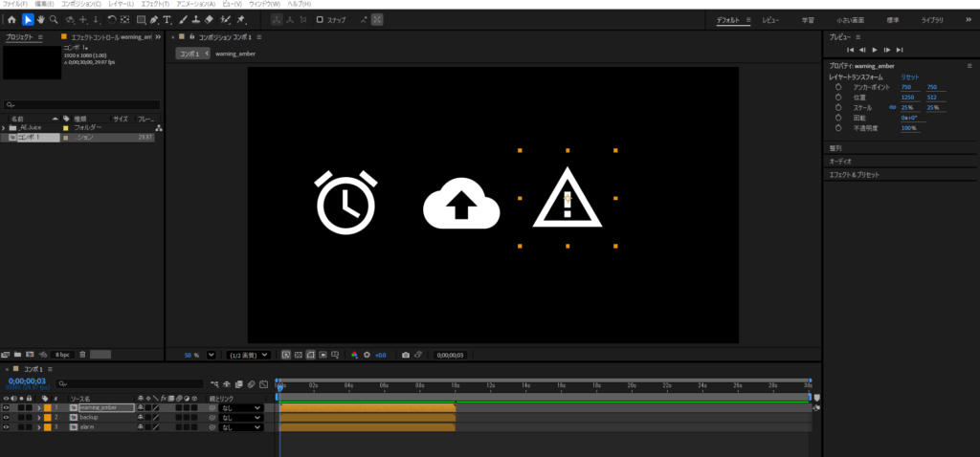Image resolution: width=980 pixels, height=457 pixels.
Task: Click the Home icon in the toolbar
Action: coord(11,19)
